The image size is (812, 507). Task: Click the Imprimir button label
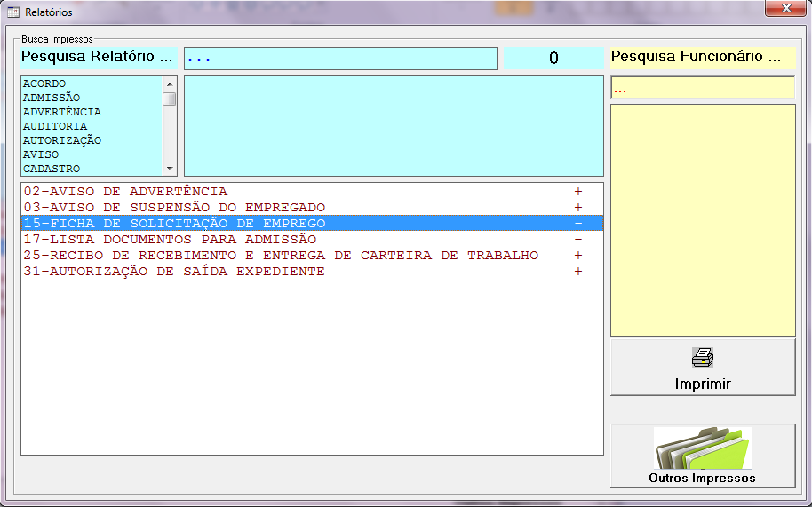[703, 384]
